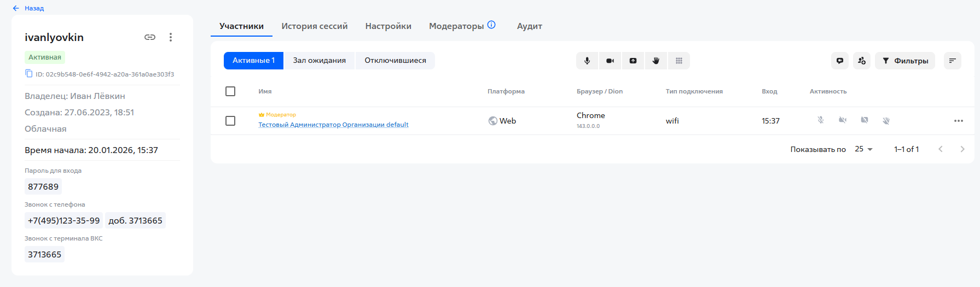Viewport: 980px width, 287px height.
Task: Click the Имя column header
Action: (x=265, y=91)
